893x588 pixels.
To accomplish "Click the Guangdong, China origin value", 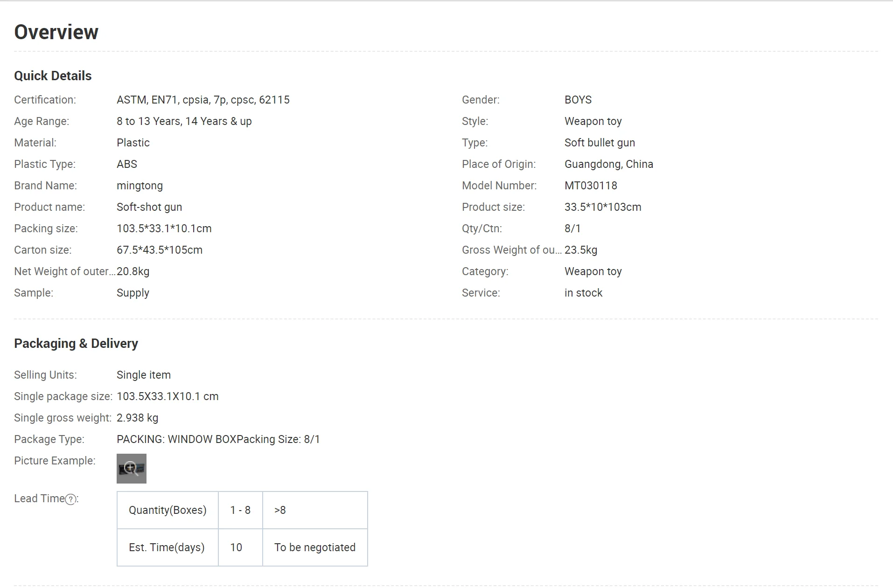I will 608,164.
